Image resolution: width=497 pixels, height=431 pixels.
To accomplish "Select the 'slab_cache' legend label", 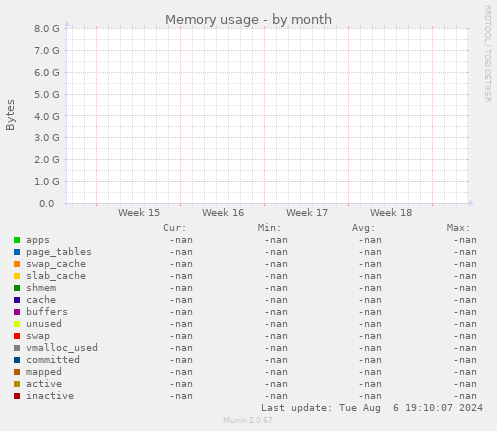I will click(56, 276).
